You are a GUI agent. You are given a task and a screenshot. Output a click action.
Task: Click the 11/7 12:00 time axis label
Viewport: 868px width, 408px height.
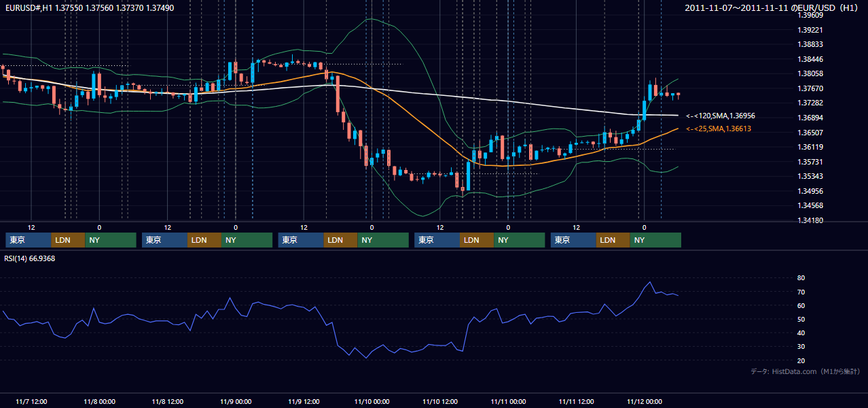pos(31,402)
